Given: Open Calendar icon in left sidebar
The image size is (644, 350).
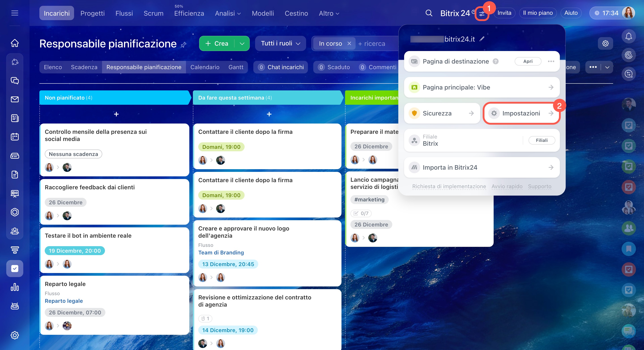Looking at the screenshot, I should (15, 137).
